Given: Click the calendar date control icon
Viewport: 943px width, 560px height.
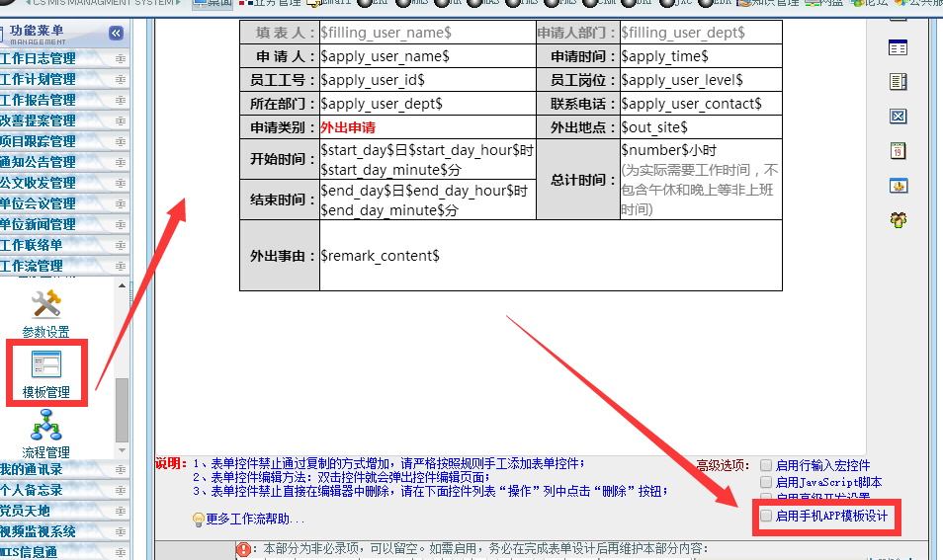Looking at the screenshot, I should coord(898,151).
